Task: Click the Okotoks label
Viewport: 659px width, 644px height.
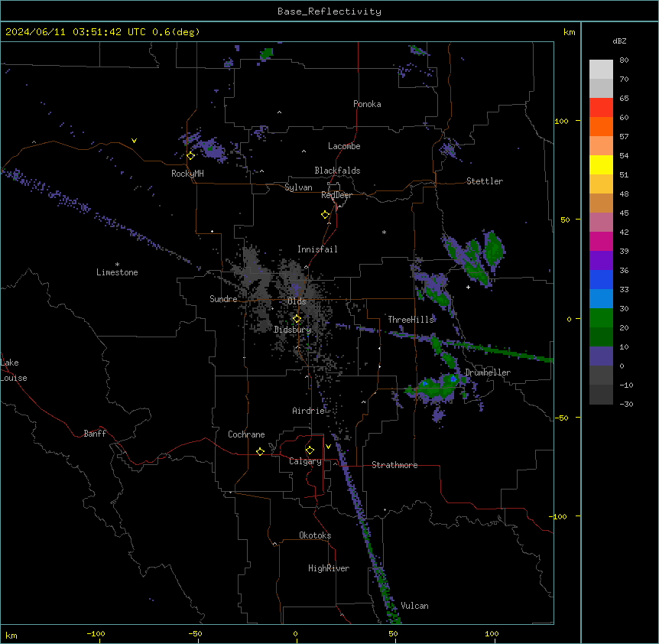Action: tap(315, 535)
